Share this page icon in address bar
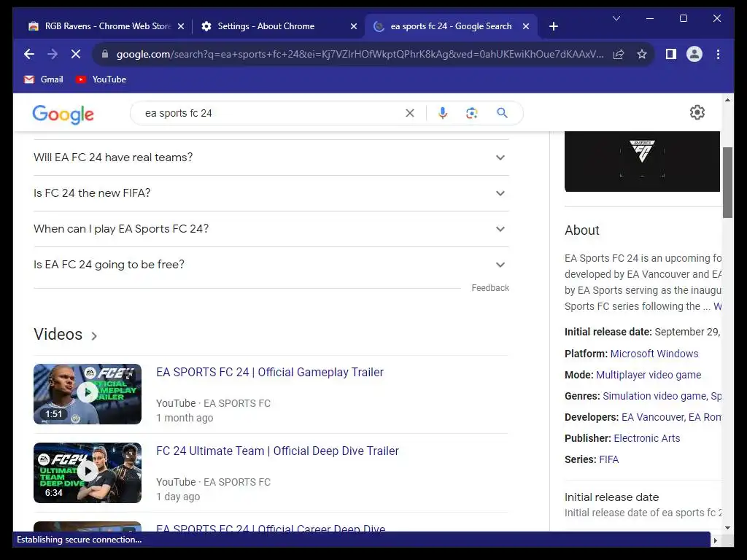The width and height of the screenshot is (747, 560). pyautogui.click(x=619, y=54)
